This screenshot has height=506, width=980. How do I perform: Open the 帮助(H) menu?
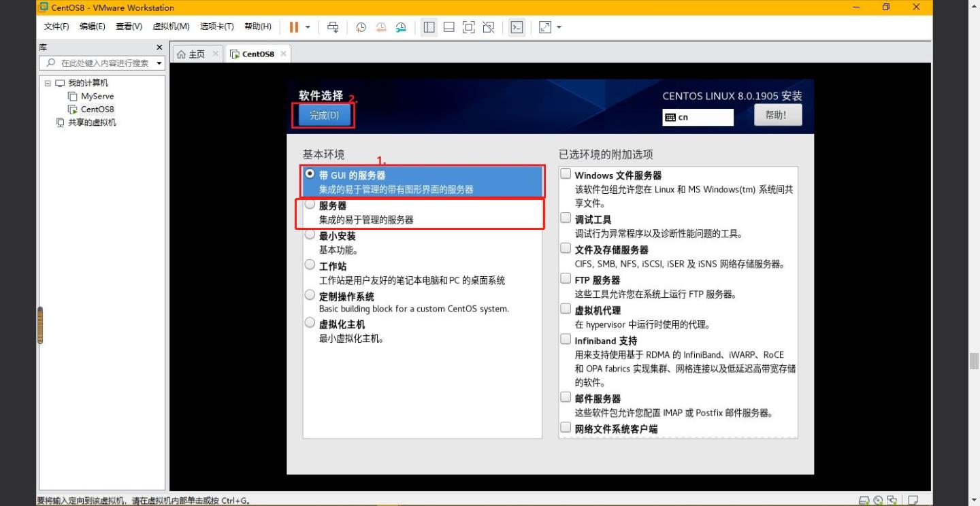click(x=257, y=27)
